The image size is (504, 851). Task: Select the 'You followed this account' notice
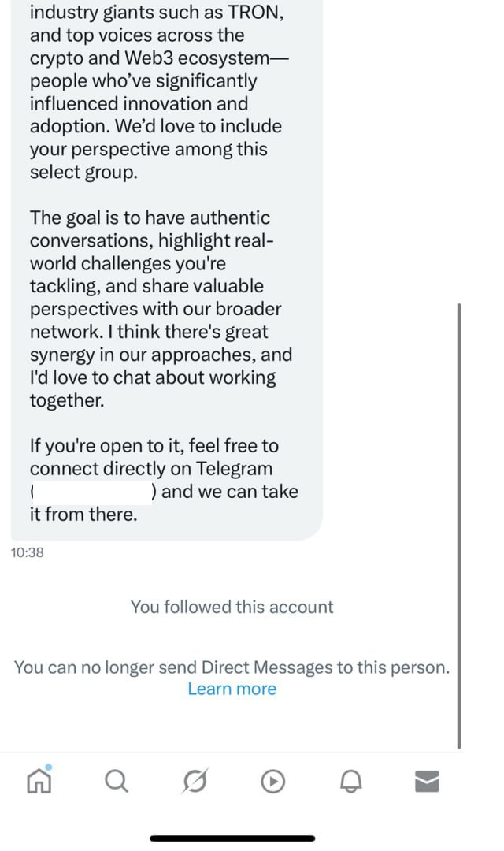coord(232,607)
